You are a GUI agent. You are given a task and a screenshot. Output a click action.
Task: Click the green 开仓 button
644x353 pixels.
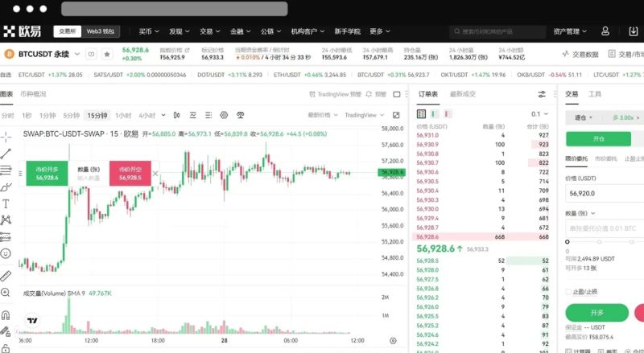click(x=598, y=139)
